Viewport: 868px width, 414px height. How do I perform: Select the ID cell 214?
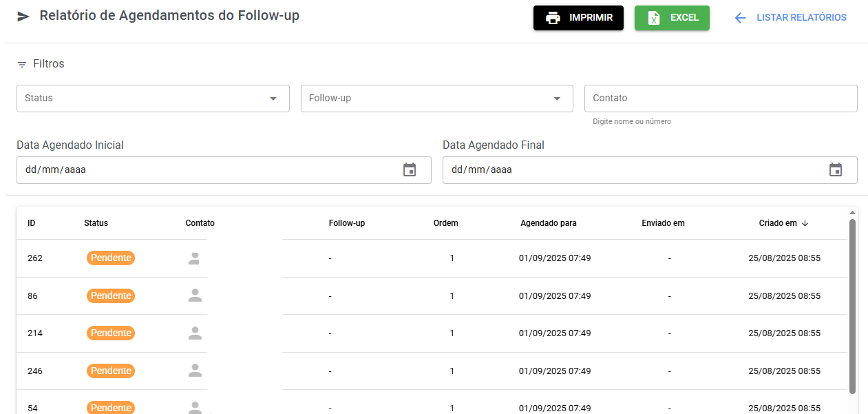click(x=35, y=333)
